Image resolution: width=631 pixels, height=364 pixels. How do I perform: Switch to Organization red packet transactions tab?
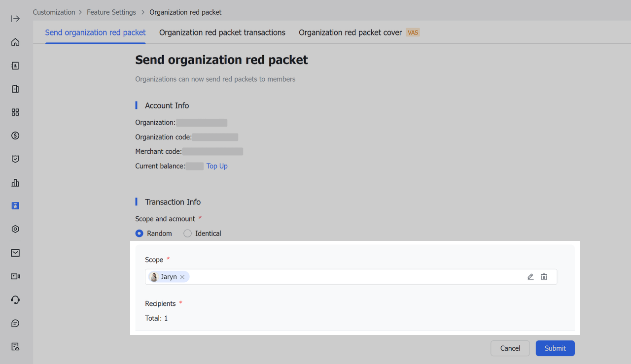click(x=222, y=32)
